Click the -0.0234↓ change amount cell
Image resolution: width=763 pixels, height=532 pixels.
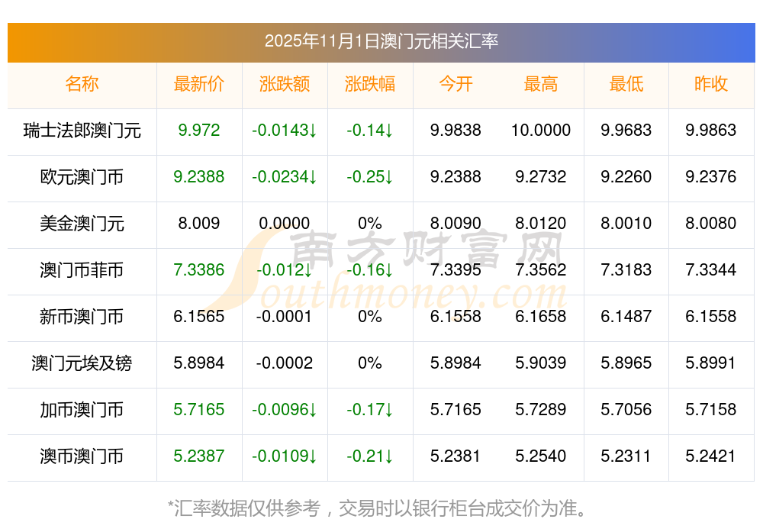pyautogui.click(x=284, y=177)
